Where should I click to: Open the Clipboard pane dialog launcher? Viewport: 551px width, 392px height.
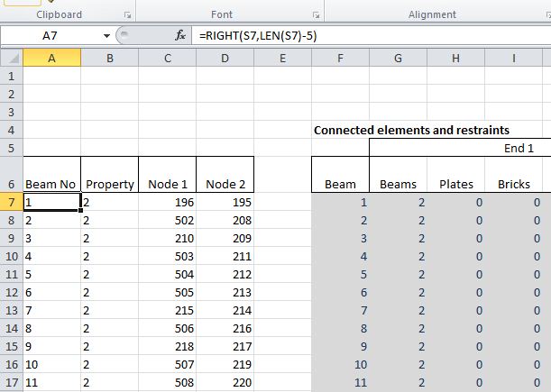coord(127,15)
